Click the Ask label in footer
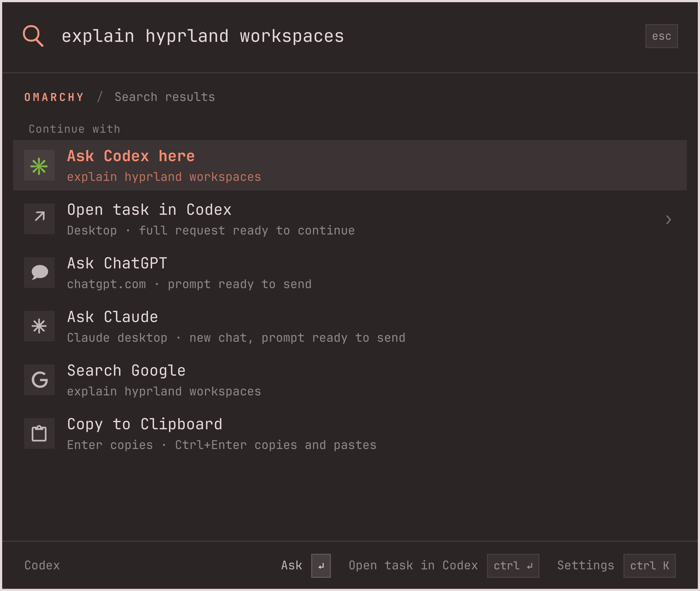The width and height of the screenshot is (700, 591). (x=291, y=566)
